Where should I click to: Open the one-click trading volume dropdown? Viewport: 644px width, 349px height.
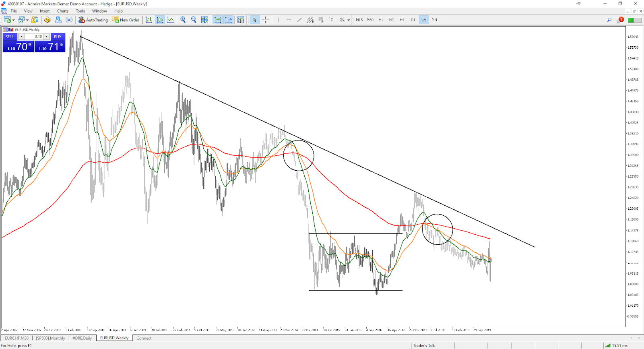(21, 37)
